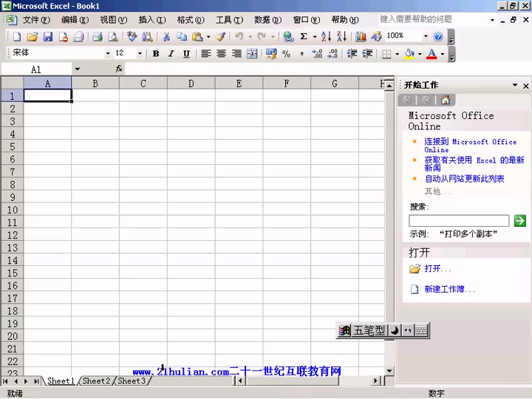Toggle IME half/full width moon button
The image size is (532, 399).
pos(395,330)
